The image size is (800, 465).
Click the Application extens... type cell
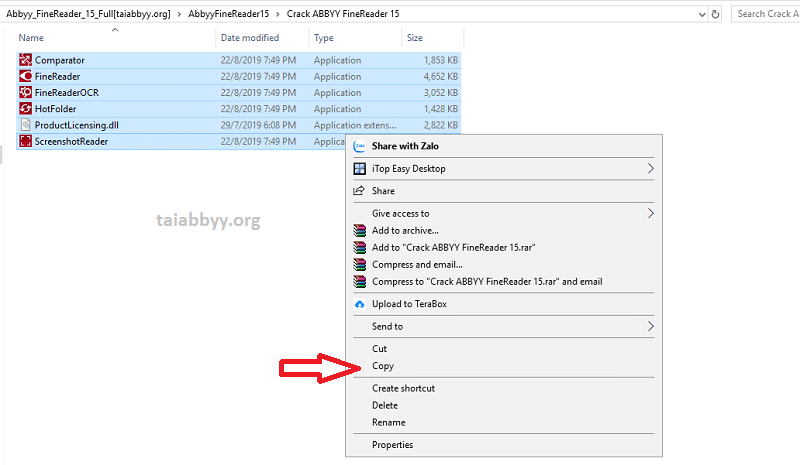coord(355,126)
